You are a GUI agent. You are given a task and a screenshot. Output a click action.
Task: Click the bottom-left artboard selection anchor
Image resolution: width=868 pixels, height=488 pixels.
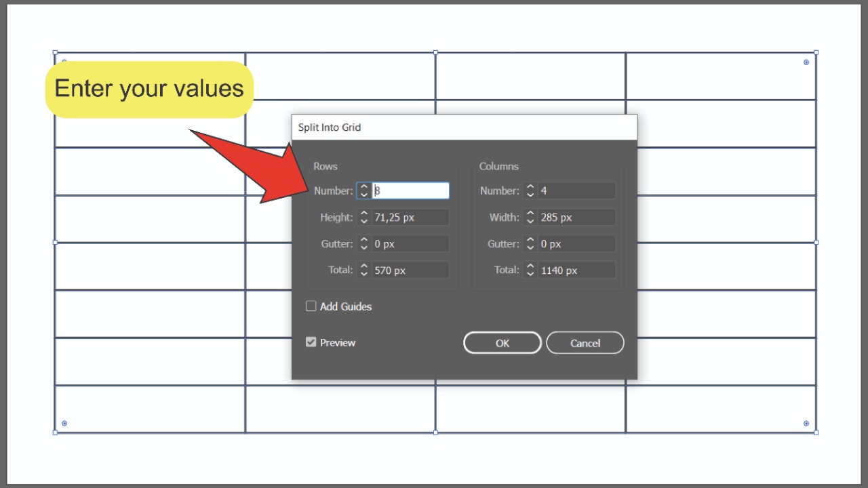(54, 431)
